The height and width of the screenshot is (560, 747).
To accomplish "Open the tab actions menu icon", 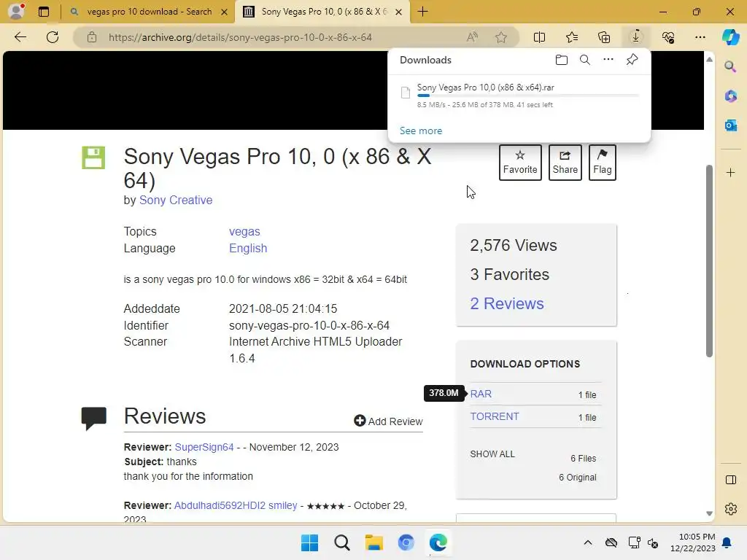I will [x=43, y=12].
